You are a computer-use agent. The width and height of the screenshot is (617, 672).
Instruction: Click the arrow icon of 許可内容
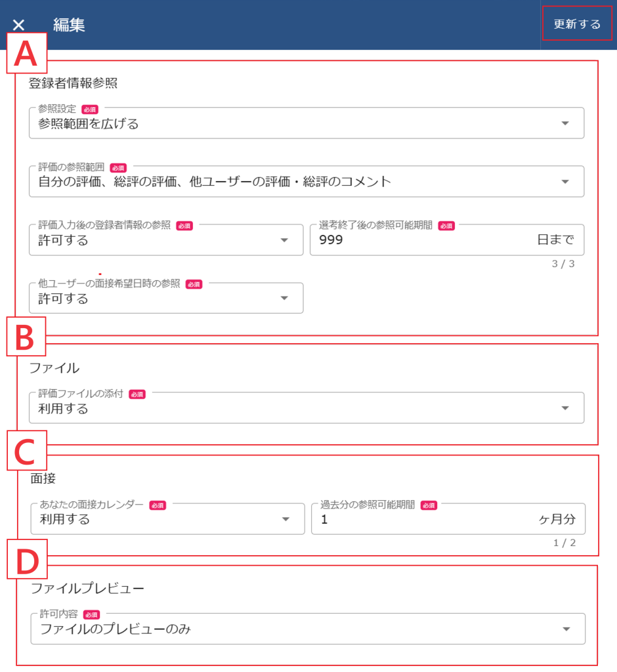(566, 629)
